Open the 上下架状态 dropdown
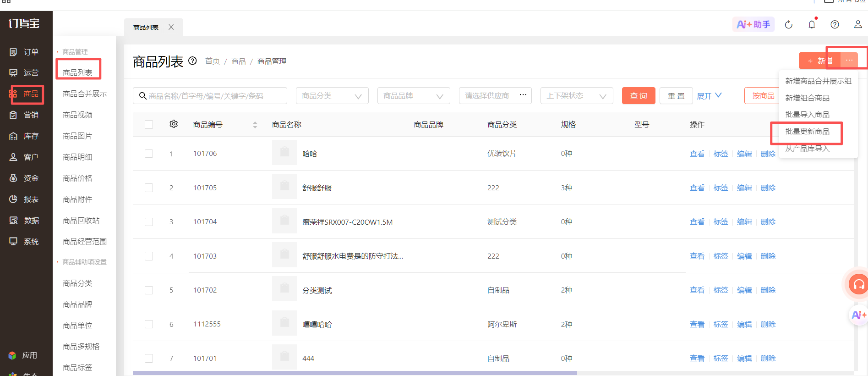 [x=577, y=96]
